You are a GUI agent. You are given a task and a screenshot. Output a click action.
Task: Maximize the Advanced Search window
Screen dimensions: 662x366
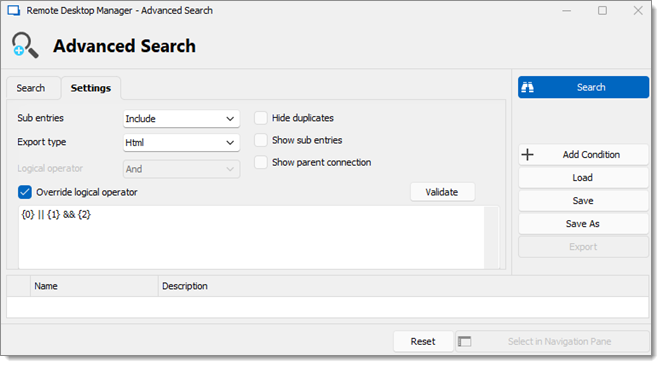click(x=602, y=11)
